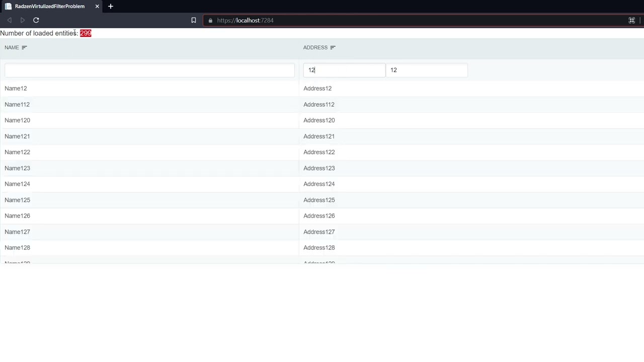Open the ADDRESS column filter icon

click(333, 47)
